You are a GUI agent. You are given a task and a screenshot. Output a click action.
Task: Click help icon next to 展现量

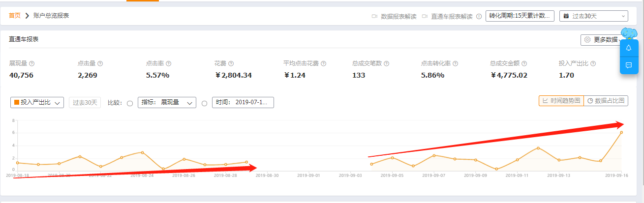[32, 64]
